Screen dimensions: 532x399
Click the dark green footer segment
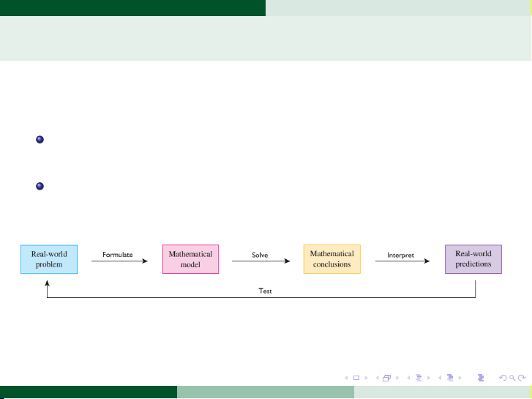pyautogui.click(x=88, y=392)
